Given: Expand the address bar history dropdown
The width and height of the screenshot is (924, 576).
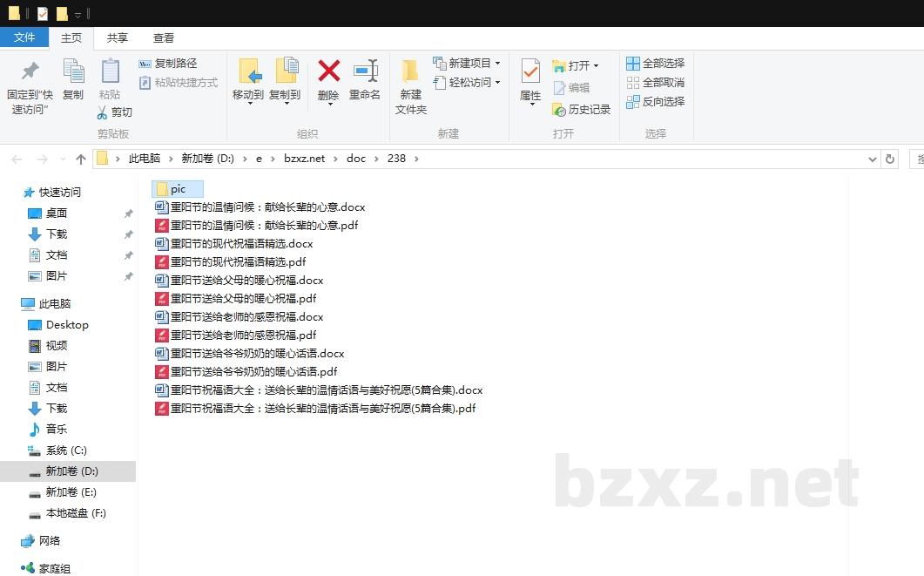Looking at the screenshot, I should (873, 159).
